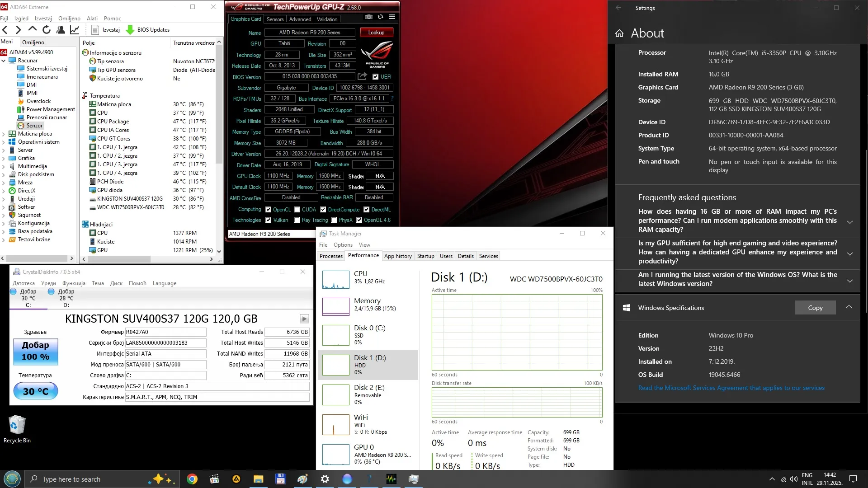The image size is (868, 488).
Task: Toggle the UEFI checkbox in GPU-Z
Action: point(375,76)
